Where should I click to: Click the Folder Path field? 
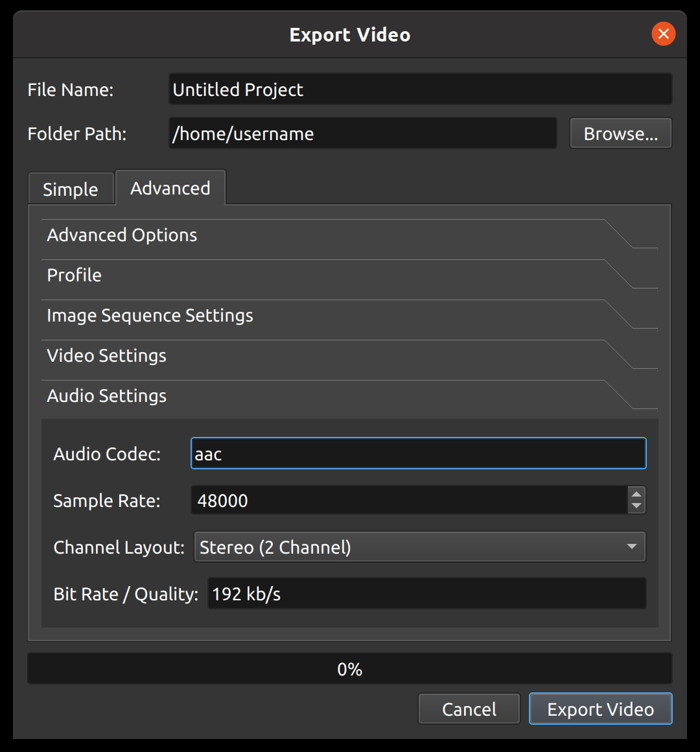pyautogui.click(x=362, y=133)
